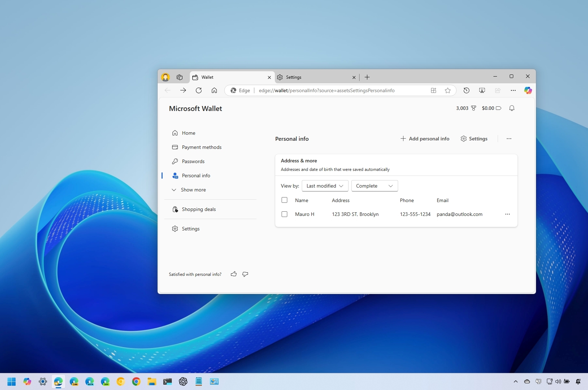This screenshot has height=390, width=588.
Task: Launch ChatGPT from the taskbar
Action: 183,382
